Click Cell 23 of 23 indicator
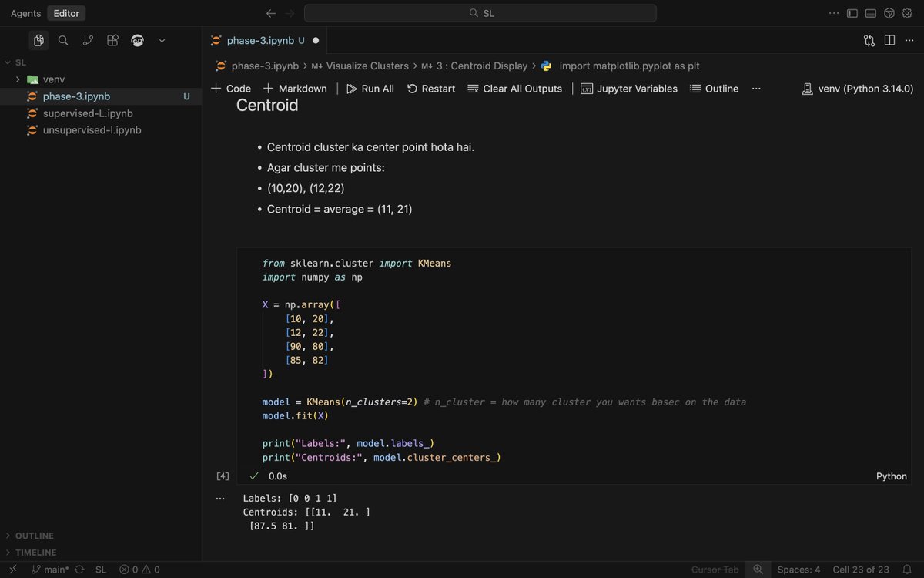The height and width of the screenshot is (578, 924). click(861, 570)
